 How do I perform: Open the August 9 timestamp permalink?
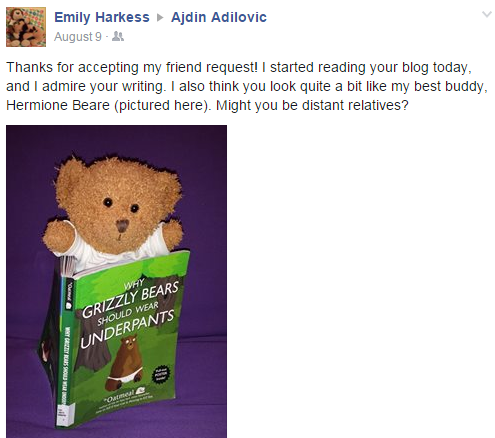78,36
